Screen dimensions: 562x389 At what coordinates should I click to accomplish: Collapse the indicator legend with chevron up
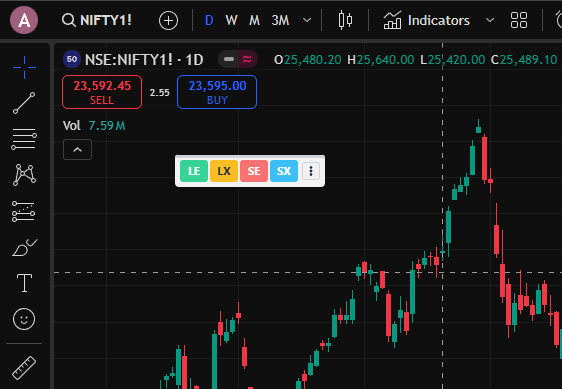(77, 150)
